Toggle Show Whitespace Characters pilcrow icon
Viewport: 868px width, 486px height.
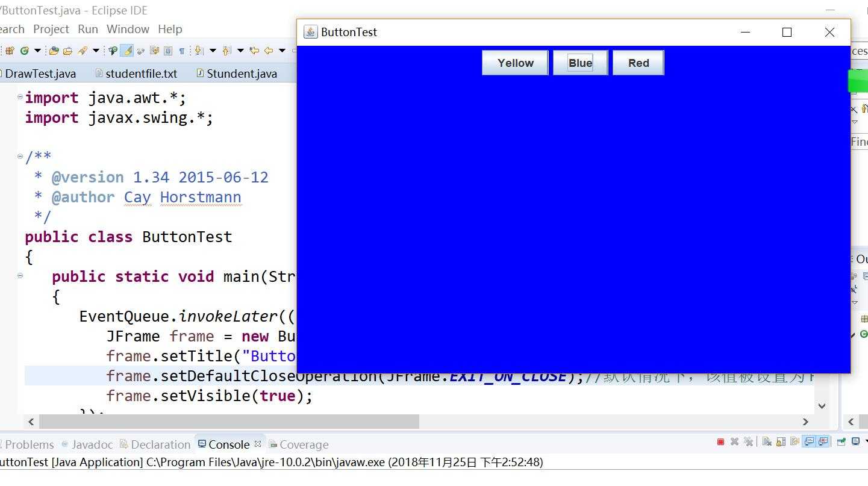[182, 51]
